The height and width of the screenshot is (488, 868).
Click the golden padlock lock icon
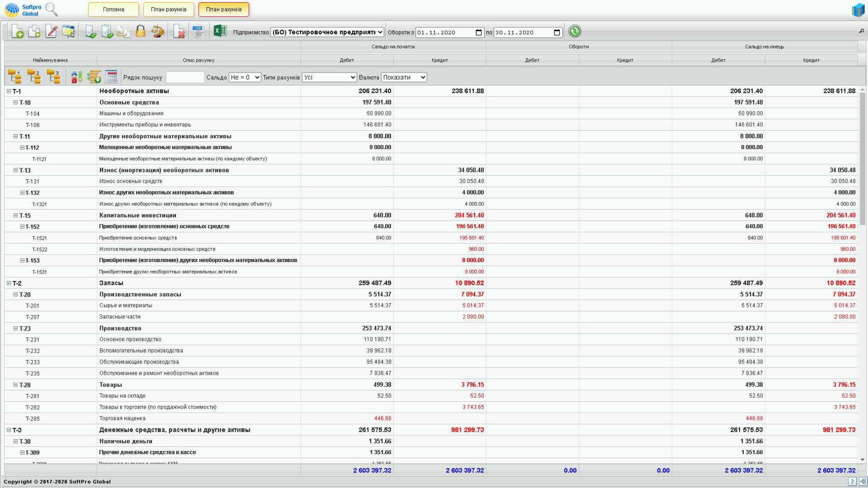coord(141,31)
